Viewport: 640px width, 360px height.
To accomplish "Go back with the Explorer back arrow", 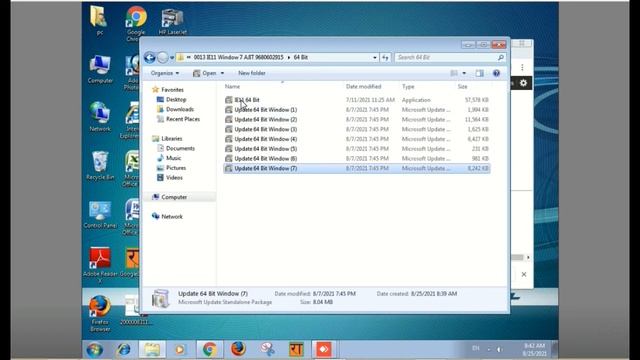I will (x=149, y=58).
